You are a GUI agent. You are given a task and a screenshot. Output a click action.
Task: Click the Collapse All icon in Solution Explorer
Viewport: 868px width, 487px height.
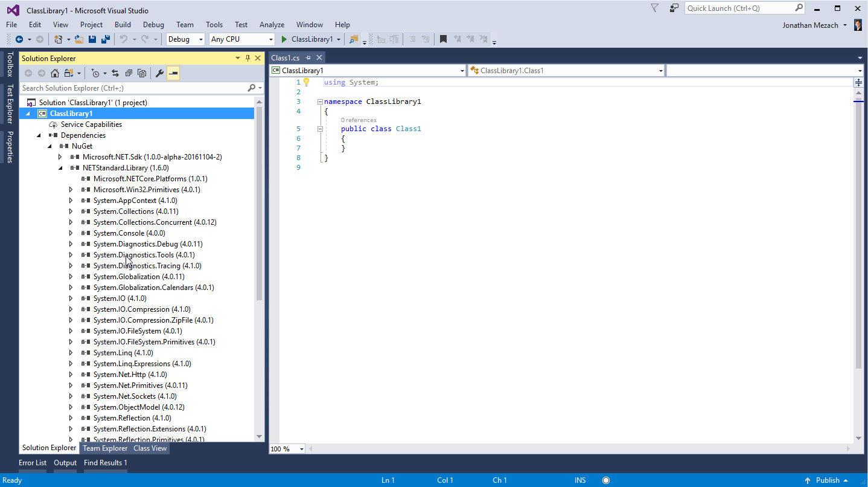129,73
